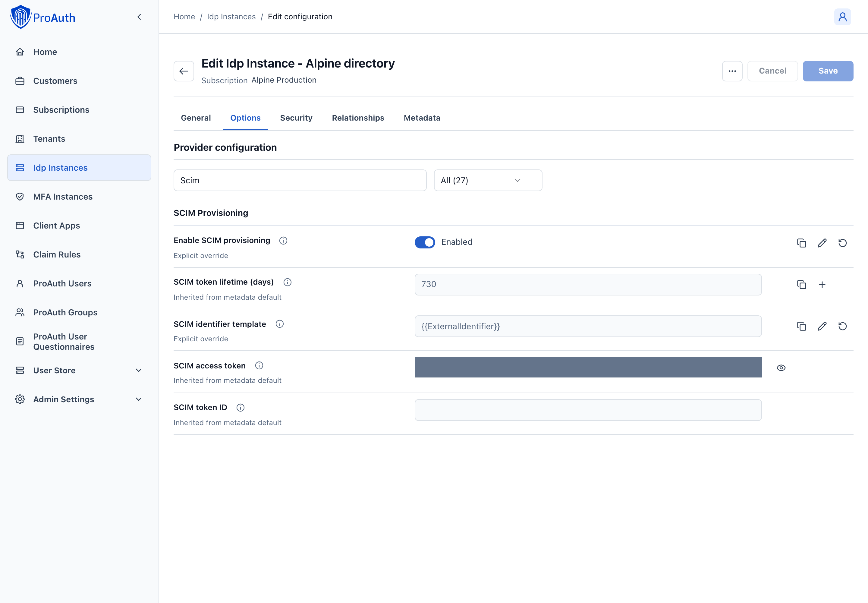This screenshot has height=603, width=868.
Task: Open MFA Instances in the sidebar
Action: pyautogui.click(x=79, y=197)
